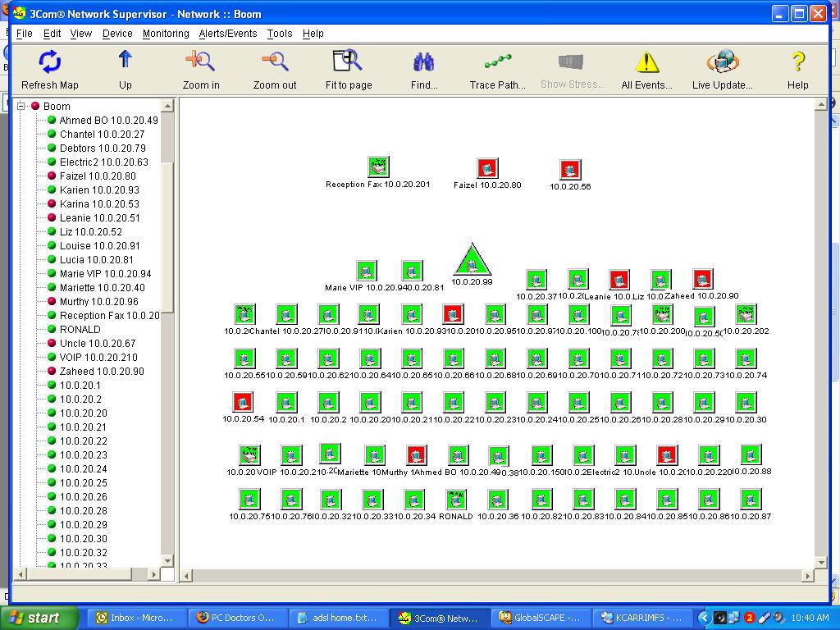Screen dimensions: 840x630
Task: Click the Refresh Map toolbar icon
Action: point(49,62)
